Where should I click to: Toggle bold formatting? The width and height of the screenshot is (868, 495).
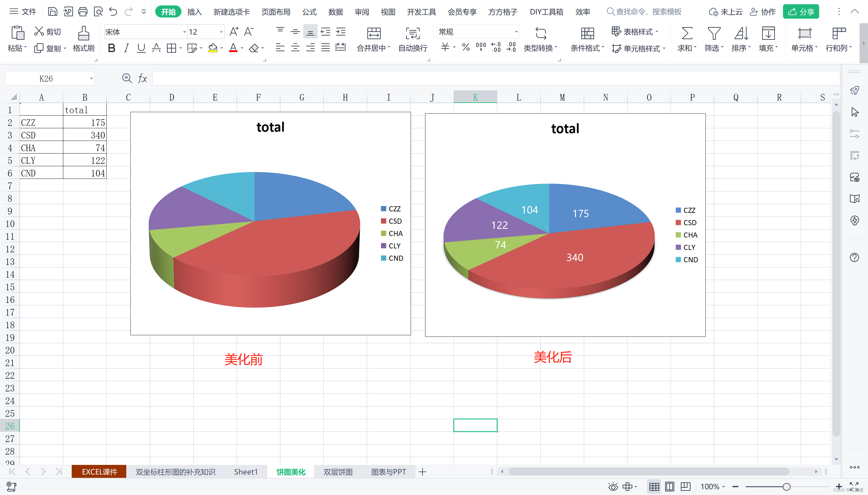(111, 48)
